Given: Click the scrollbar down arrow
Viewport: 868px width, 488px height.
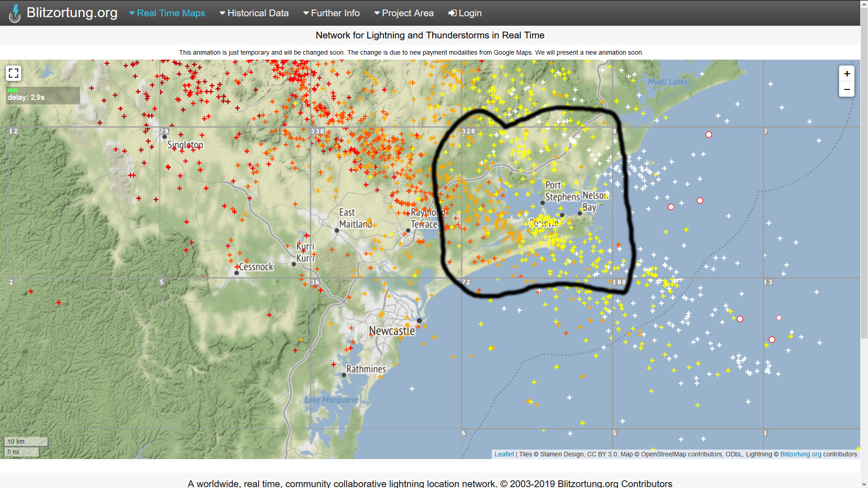Looking at the screenshot, I should (864, 484).
